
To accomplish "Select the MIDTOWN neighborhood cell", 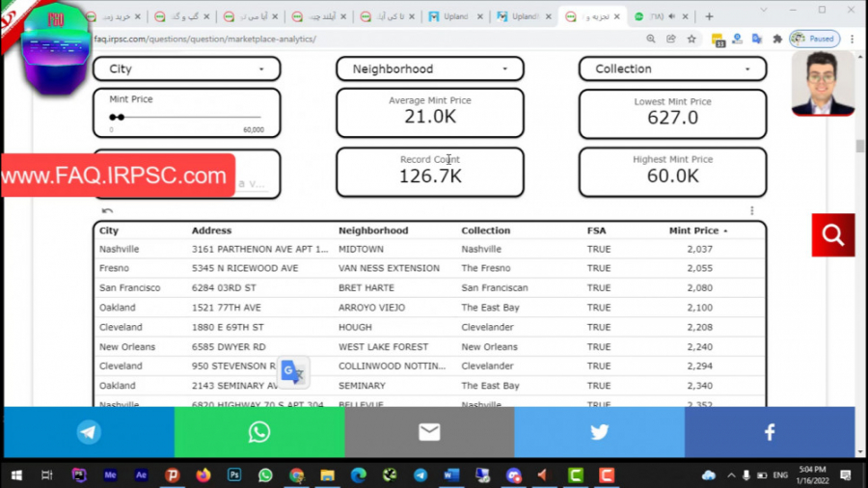I will tap(361, 249).
